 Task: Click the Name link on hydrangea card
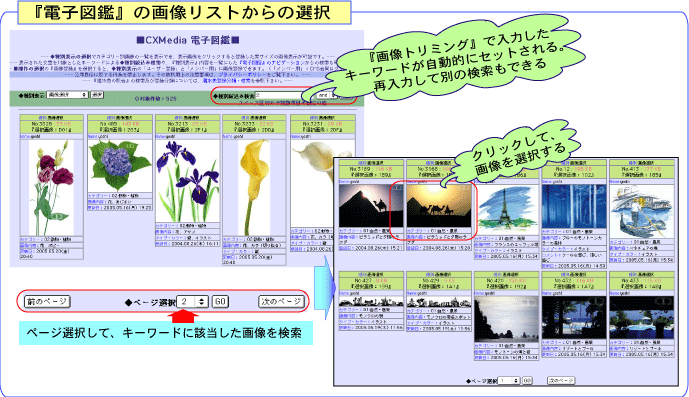tap(92, 137)
